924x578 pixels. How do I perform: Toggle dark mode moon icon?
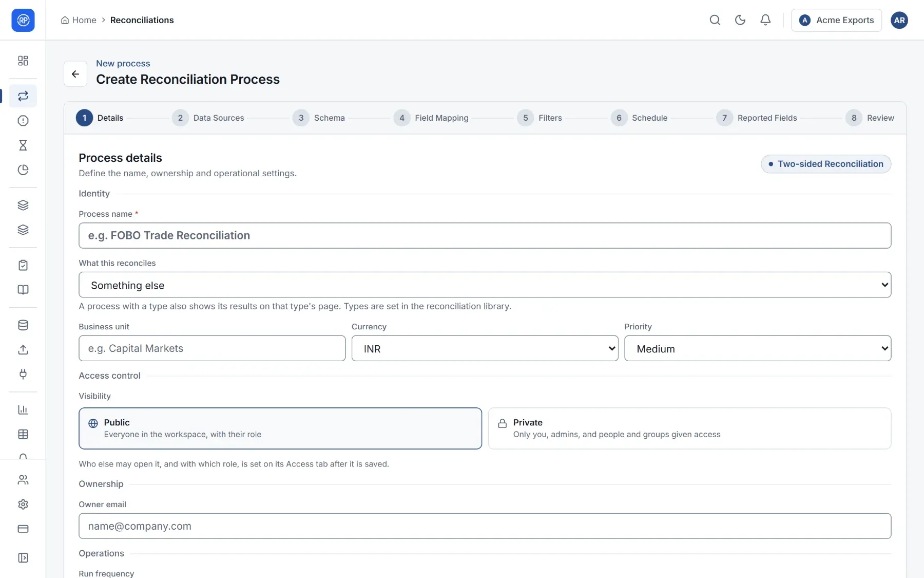click(x=740, y=20)
